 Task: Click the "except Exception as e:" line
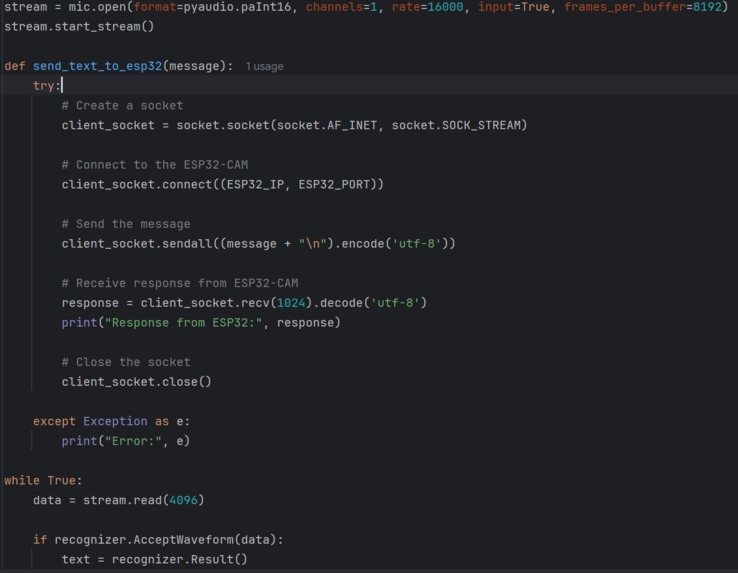pyautogui.click(x=112, y=421)
